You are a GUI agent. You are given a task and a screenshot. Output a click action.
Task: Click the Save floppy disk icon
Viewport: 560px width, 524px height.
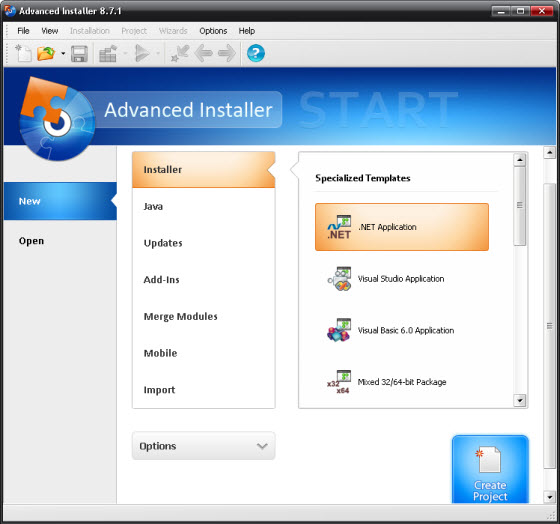coord(79,54)
